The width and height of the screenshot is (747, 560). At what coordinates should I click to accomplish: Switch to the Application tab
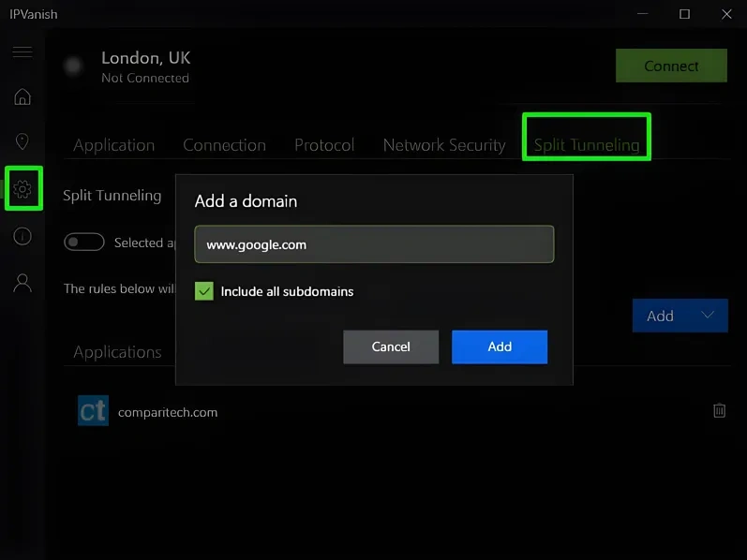point(113,145)
